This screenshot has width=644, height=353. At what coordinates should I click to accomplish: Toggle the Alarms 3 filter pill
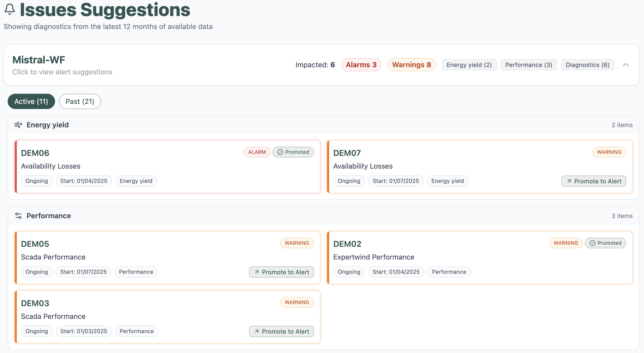361,65
